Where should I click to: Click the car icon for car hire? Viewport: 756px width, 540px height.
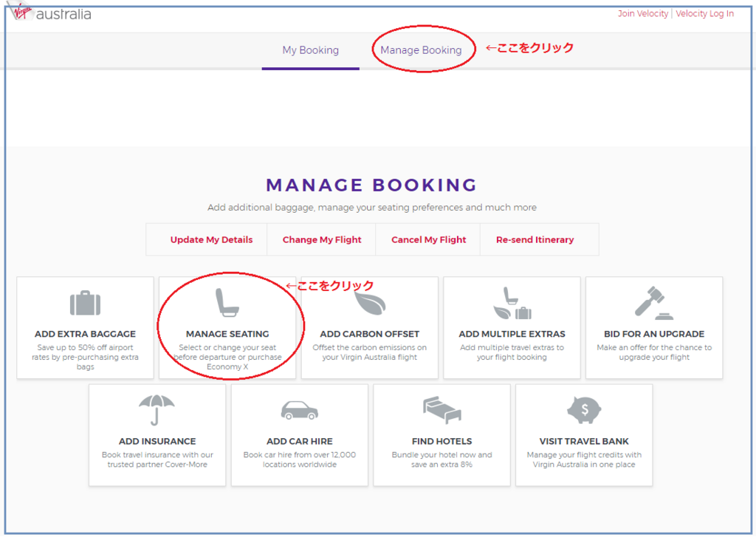tap(300, 411)
